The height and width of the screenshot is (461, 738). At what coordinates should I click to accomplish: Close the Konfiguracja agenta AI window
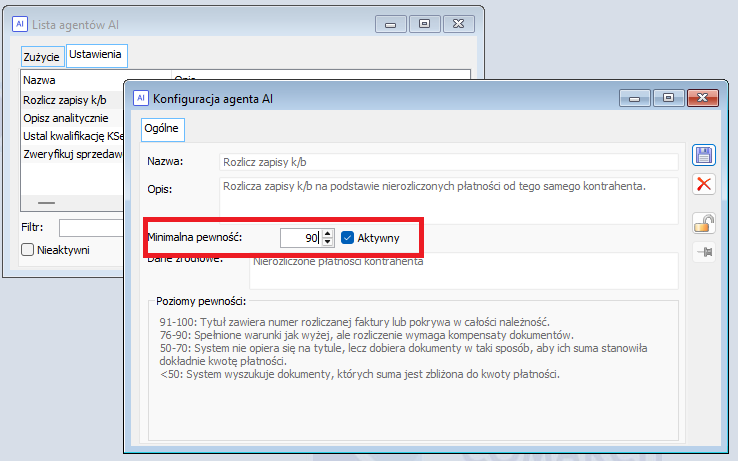pyautogui.click(x=703, y=98)
